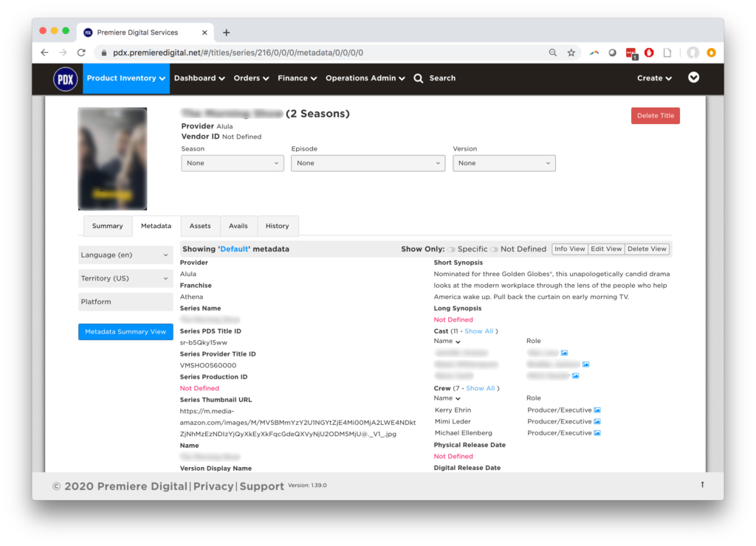Open the Episode dropdown

[x=368, y=163]
